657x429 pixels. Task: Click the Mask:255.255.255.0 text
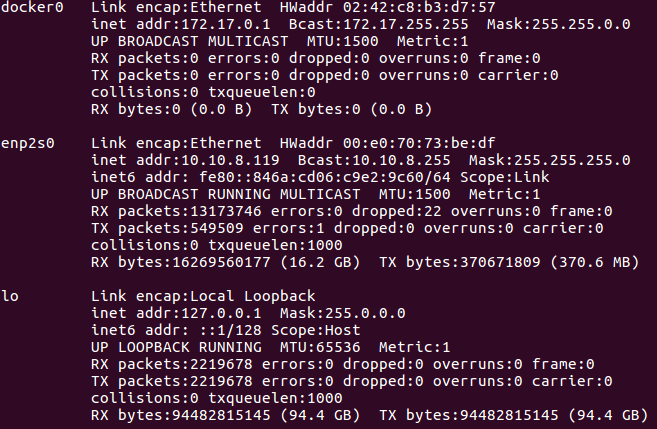tap(550, 160)
